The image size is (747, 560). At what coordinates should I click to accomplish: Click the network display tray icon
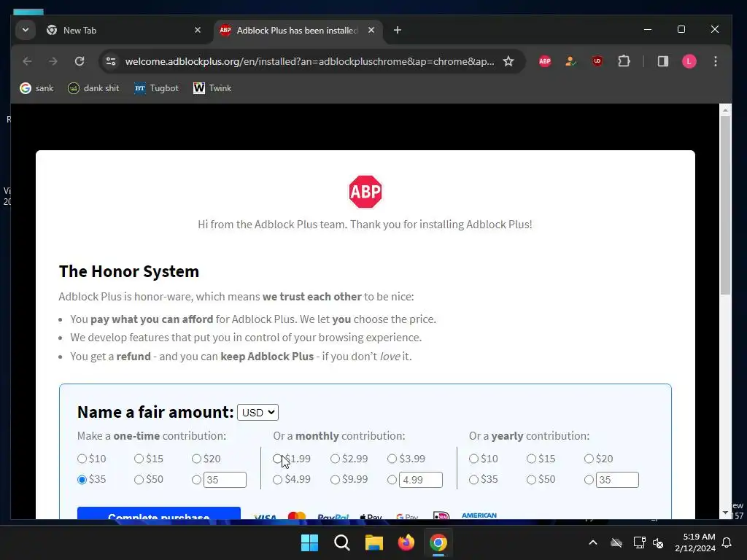coord(639,542)
